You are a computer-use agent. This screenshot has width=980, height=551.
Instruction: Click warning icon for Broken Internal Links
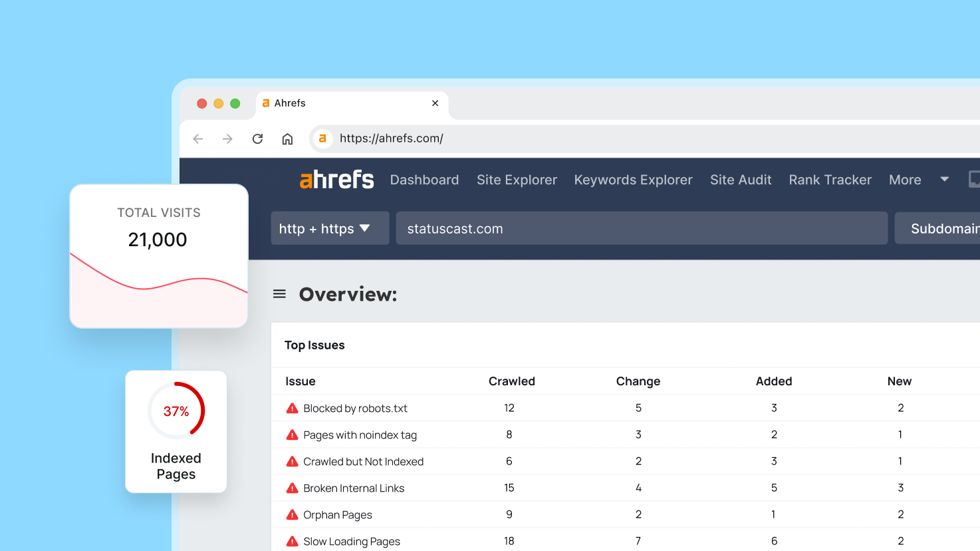pos(292,488)
